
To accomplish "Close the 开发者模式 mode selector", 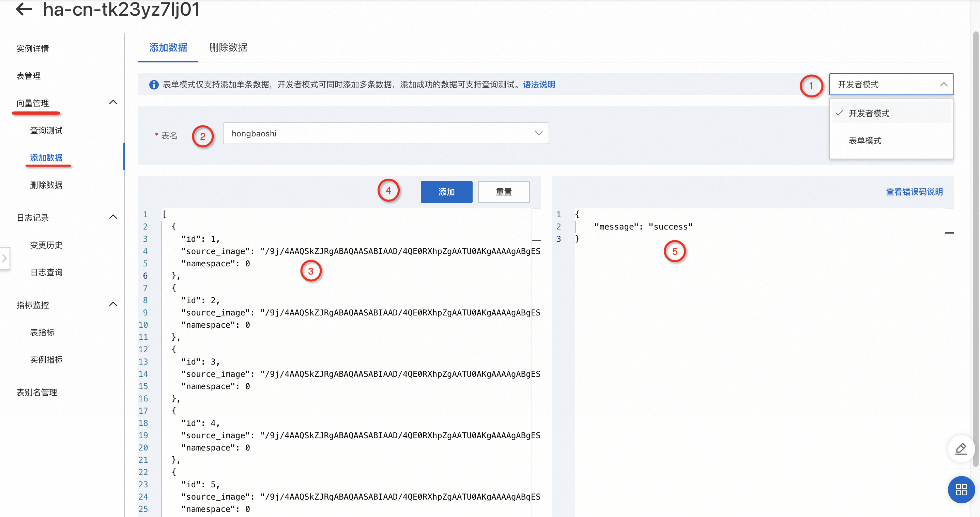I will (x=891, y=85).
